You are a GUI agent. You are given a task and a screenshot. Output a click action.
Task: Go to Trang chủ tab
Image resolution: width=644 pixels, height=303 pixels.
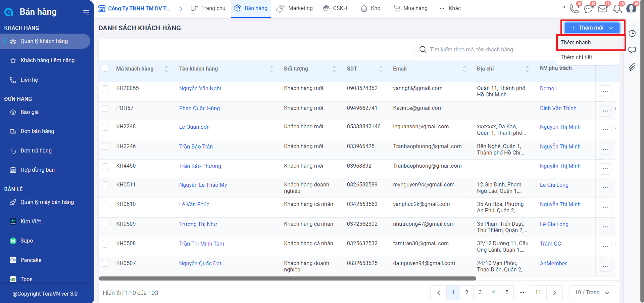[208, 8]
